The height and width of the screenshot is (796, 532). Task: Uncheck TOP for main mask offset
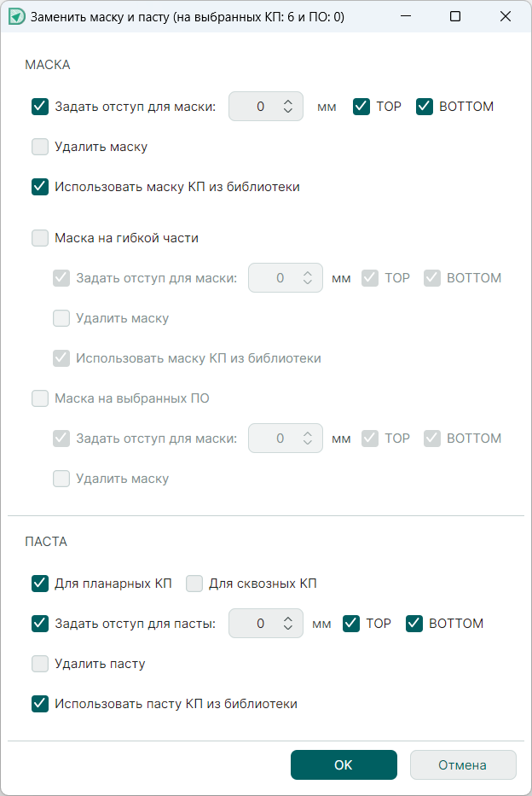pos(361,107)
